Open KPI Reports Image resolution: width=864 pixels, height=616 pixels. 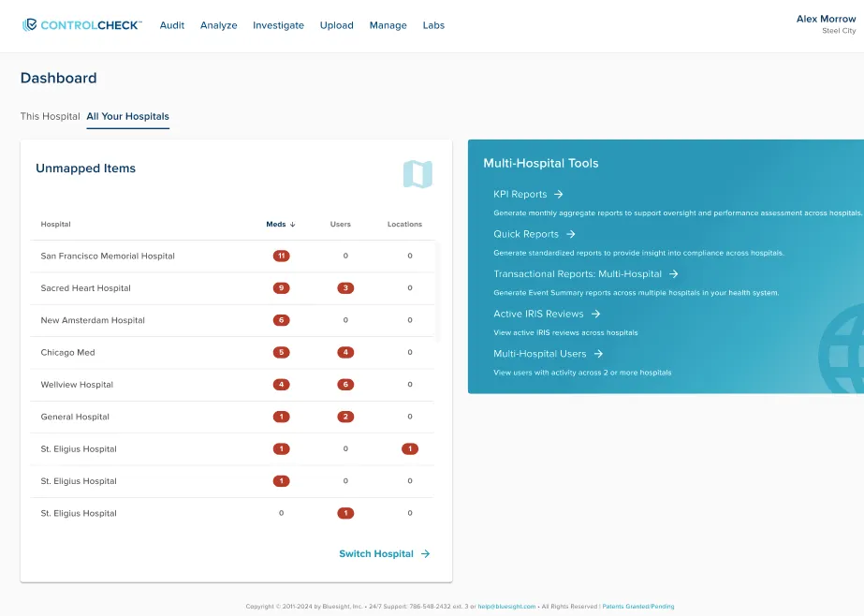520,194
